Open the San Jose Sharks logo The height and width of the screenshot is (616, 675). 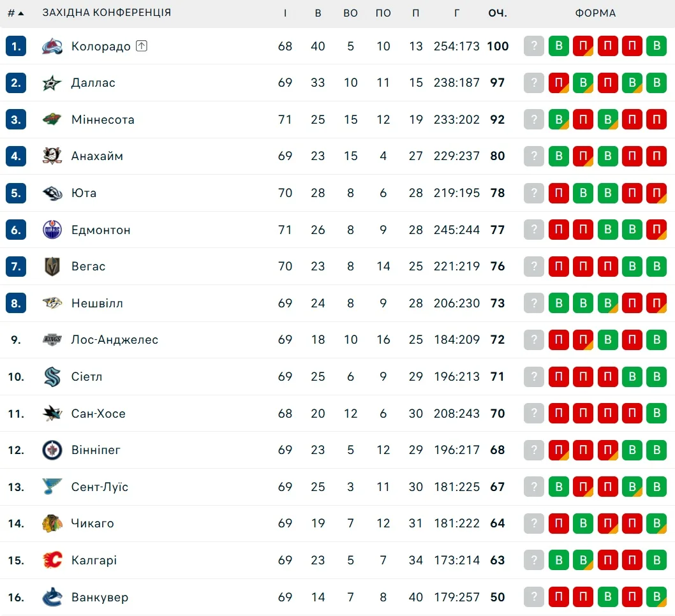(x=52, y=413)
